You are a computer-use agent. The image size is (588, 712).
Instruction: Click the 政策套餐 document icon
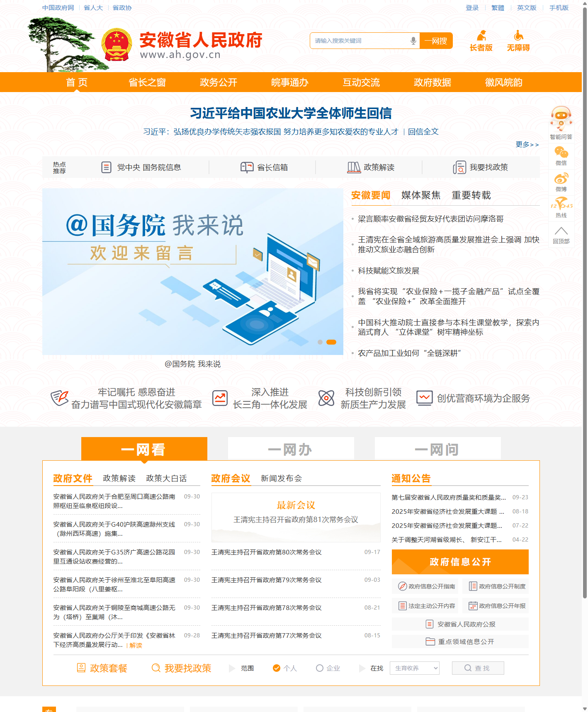(x=81, y=668)
